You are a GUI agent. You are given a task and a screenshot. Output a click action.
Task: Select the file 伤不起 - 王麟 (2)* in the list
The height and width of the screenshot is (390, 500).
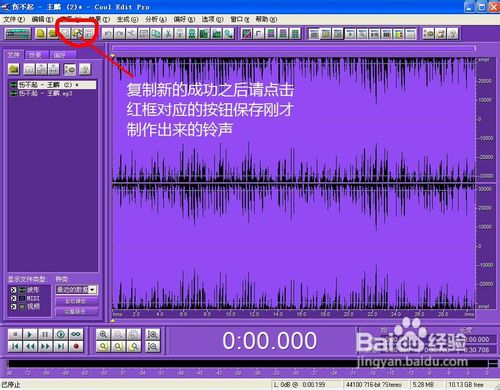[x=53, y=85]
